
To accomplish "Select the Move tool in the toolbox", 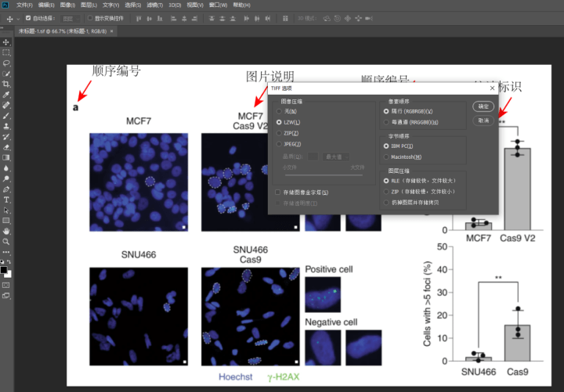I will [x=5, y=41].
